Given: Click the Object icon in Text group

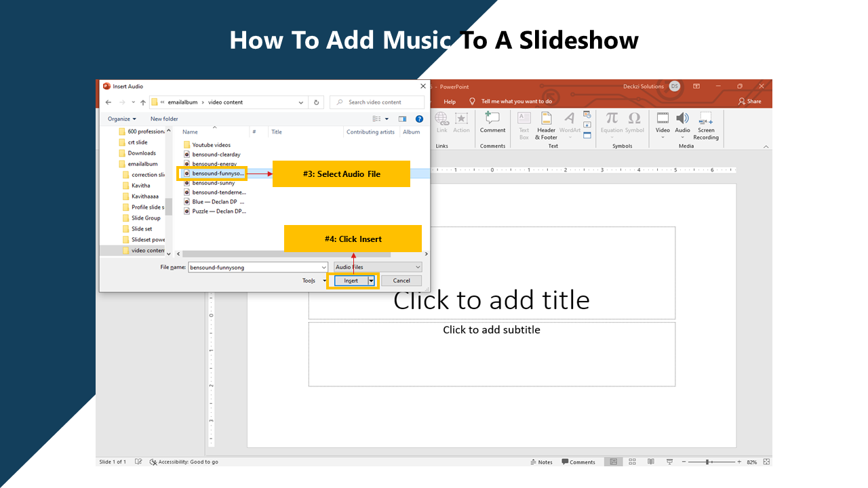Looking at the screenshot, I should coord(587,135).
